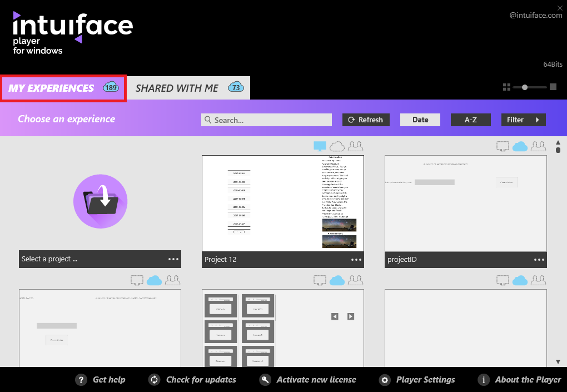The image size is (567, 392).
Task: Switch to small grid thumbnails icon
Action: [506, 87]
